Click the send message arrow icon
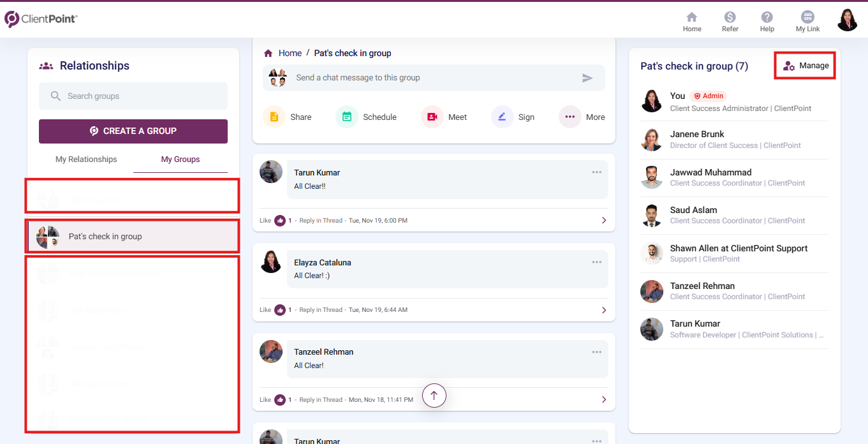Screen dimensions: 868x444 tap(587, 78)
